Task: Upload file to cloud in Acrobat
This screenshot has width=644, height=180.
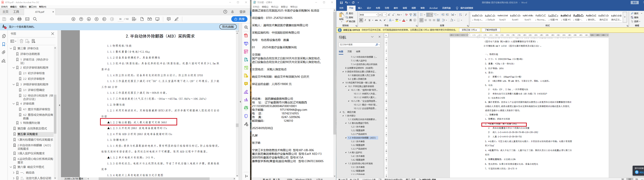Action: point(12,19)
